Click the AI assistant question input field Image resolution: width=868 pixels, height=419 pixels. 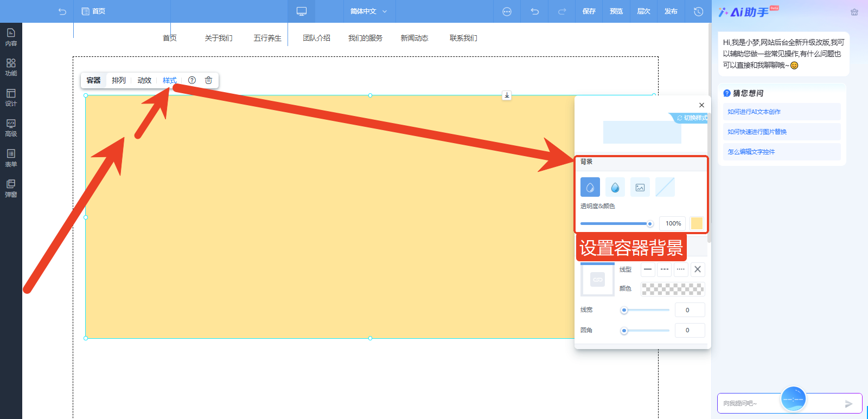(x=749, y=403)
